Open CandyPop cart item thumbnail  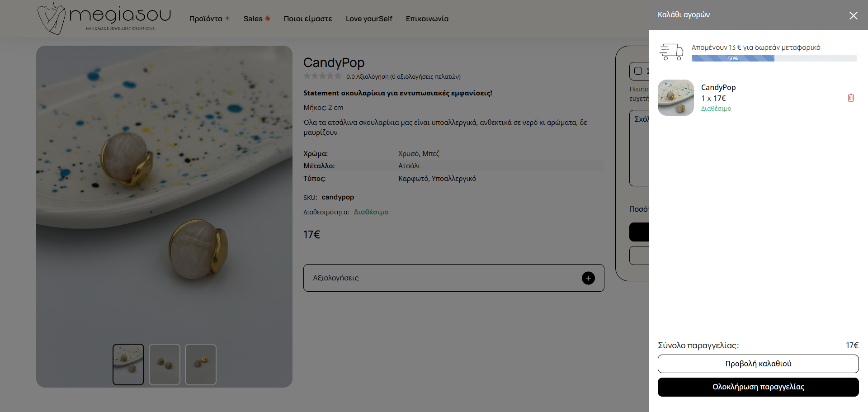(675, 98)
